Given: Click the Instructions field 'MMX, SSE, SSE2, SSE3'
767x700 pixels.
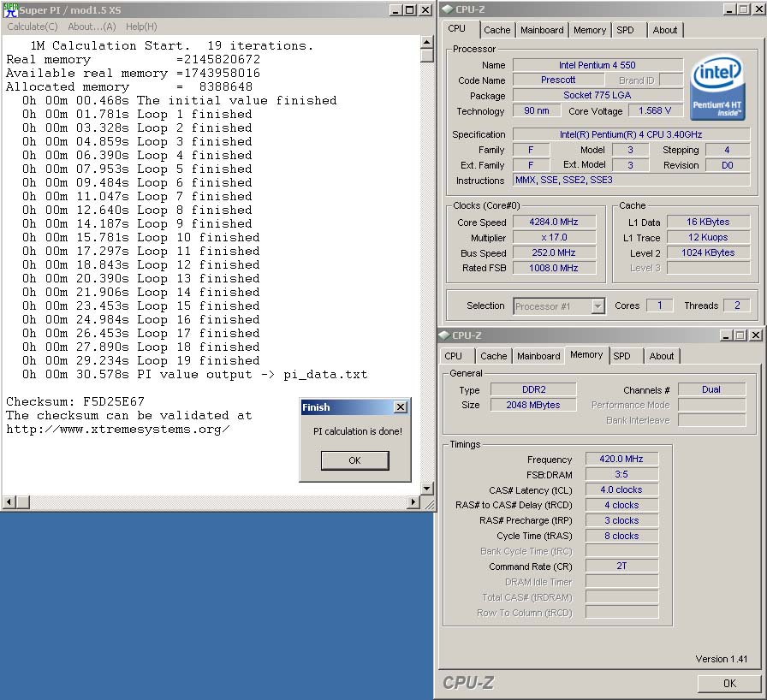Looking at the screenshot, I should (631, 180).
